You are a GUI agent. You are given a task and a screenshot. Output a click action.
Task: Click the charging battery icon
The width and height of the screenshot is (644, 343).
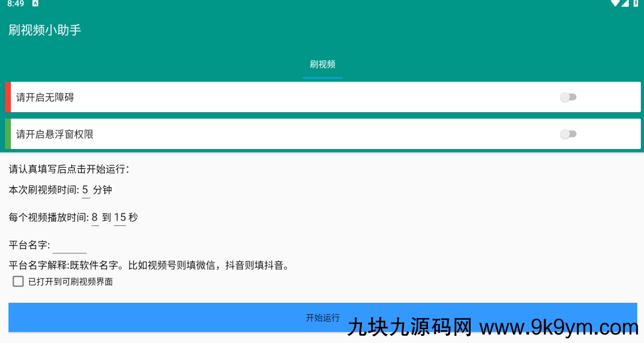(x=637, y=4)
